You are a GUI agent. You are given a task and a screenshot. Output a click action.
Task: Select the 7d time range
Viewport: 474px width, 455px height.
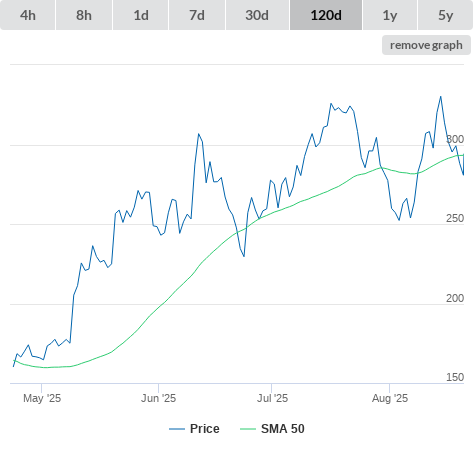(x=197, y=15)
